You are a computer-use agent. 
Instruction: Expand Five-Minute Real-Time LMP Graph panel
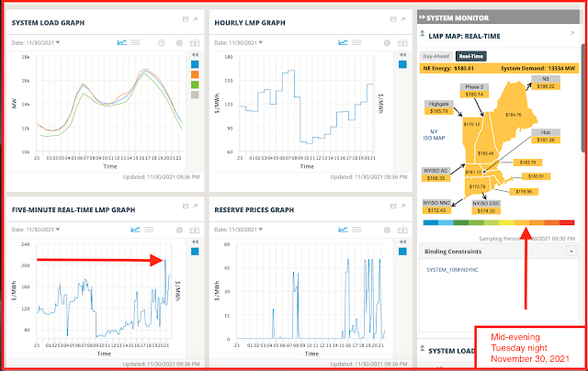click(196, 206)
